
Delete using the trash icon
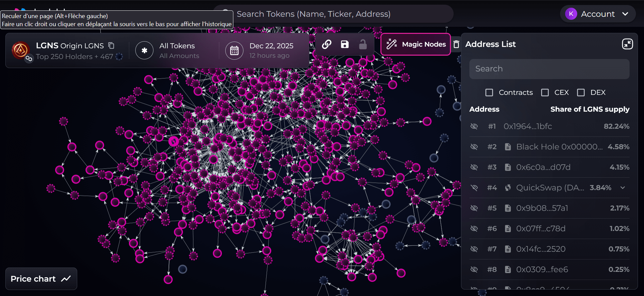tap(456, 44)
